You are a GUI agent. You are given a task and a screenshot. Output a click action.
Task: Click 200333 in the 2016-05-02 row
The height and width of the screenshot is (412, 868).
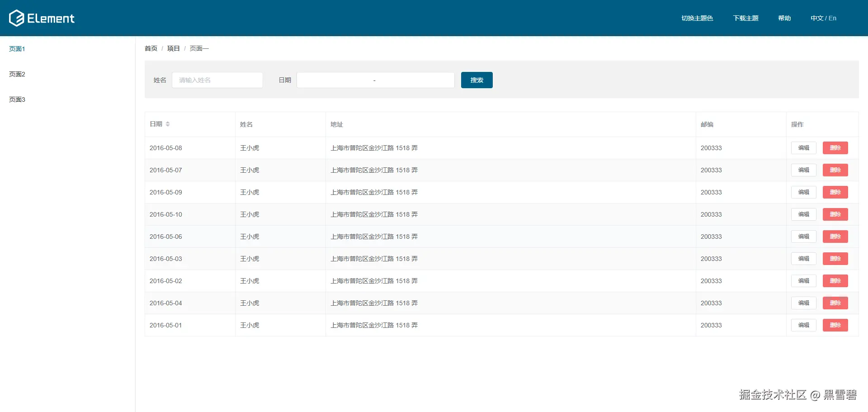point(711,281)
